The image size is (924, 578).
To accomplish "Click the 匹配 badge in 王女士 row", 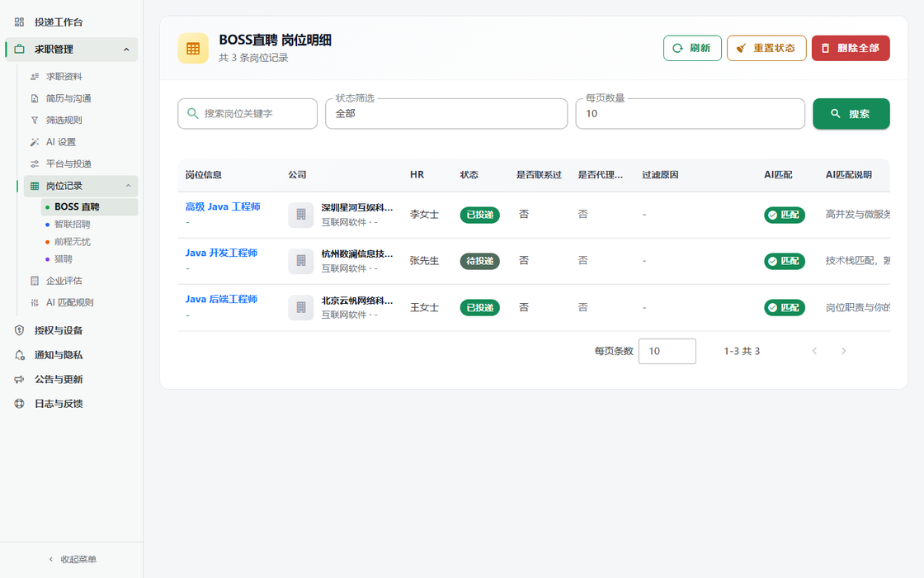I will (785, 307).
